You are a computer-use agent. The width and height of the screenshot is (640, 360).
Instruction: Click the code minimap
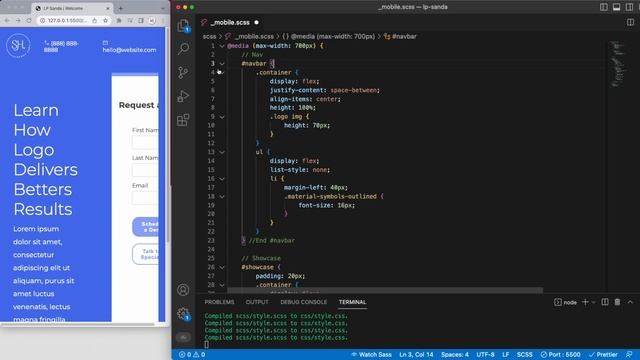coord(618,63)
